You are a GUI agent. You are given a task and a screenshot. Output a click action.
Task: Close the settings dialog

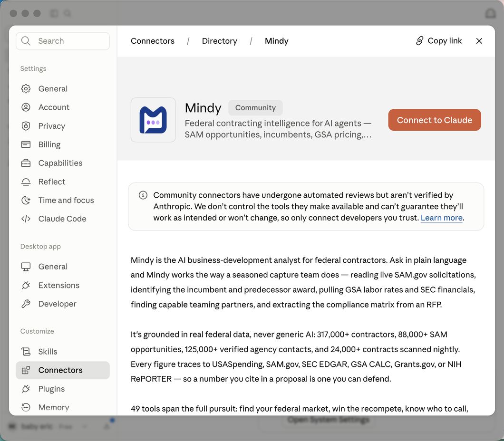479,41
